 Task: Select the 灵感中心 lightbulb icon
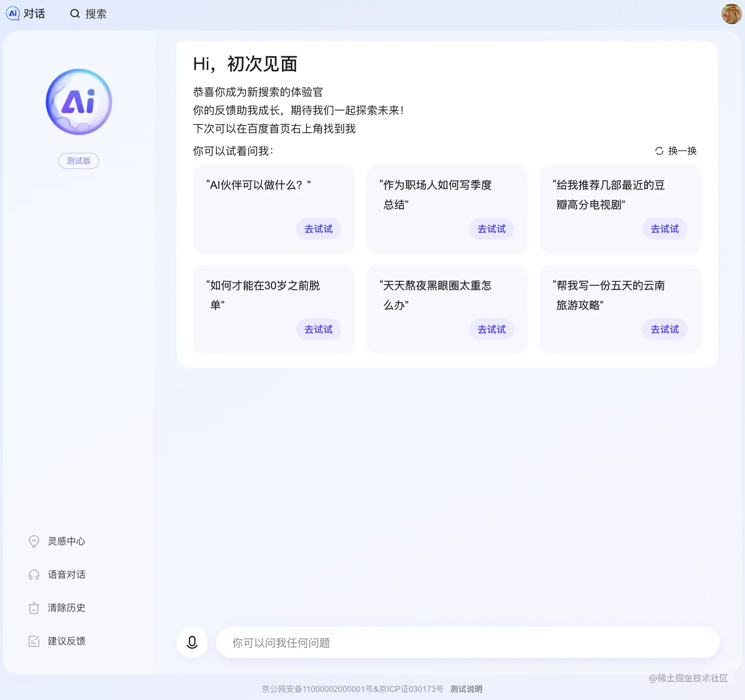click(34, 541)
